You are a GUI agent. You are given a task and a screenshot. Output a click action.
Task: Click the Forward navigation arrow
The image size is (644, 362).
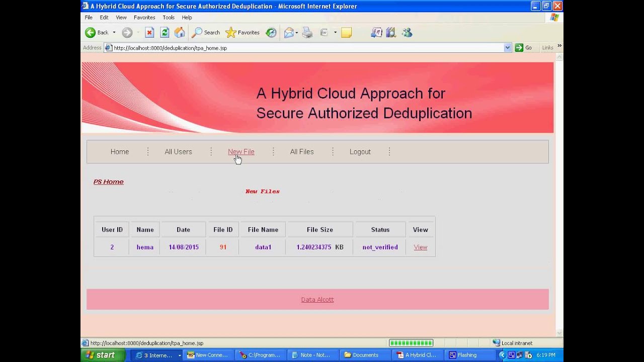[x=127, y=33]
